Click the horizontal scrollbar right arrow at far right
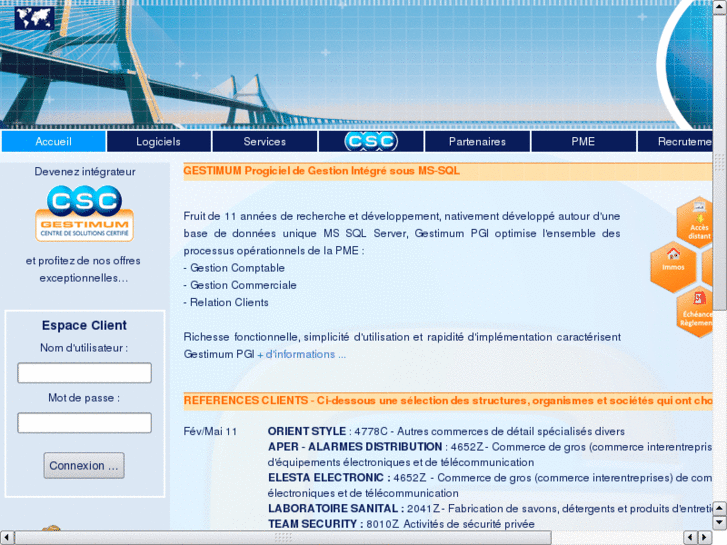The width and height of the screenshot is (727, 545). click(705, 537)
